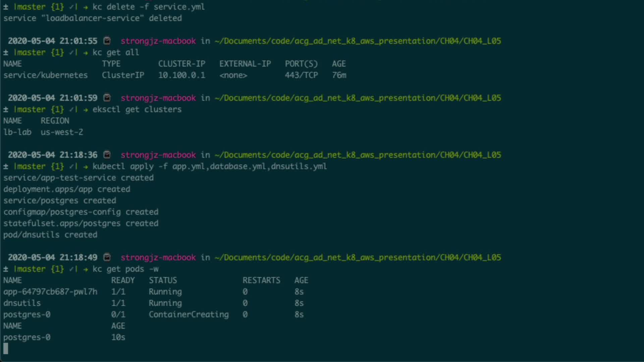Click the clock icon after timestamp 21:01:59
Screen dimensions: 644x362
coord(107,98)
